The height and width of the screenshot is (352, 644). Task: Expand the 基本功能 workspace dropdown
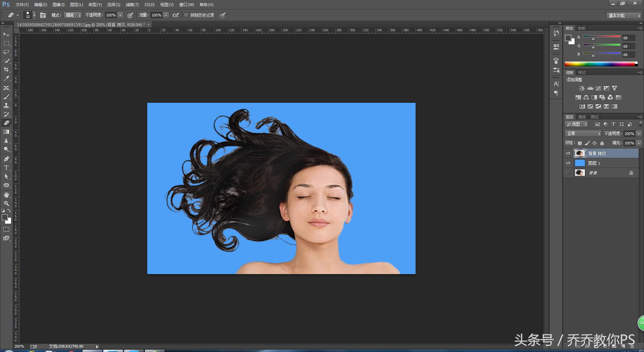(x=624, y=15)
